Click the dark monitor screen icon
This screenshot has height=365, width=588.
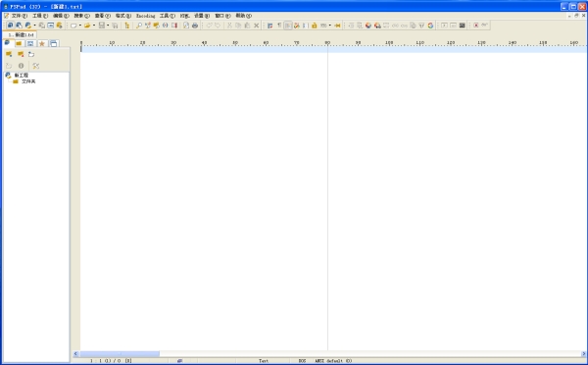[463, 26]
